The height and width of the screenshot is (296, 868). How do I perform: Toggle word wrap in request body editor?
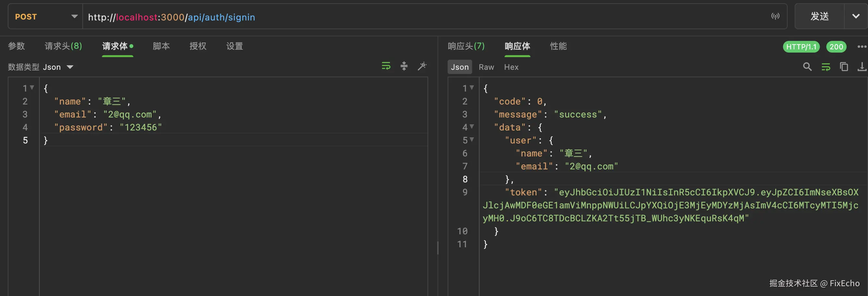click(x=386, y=66)
